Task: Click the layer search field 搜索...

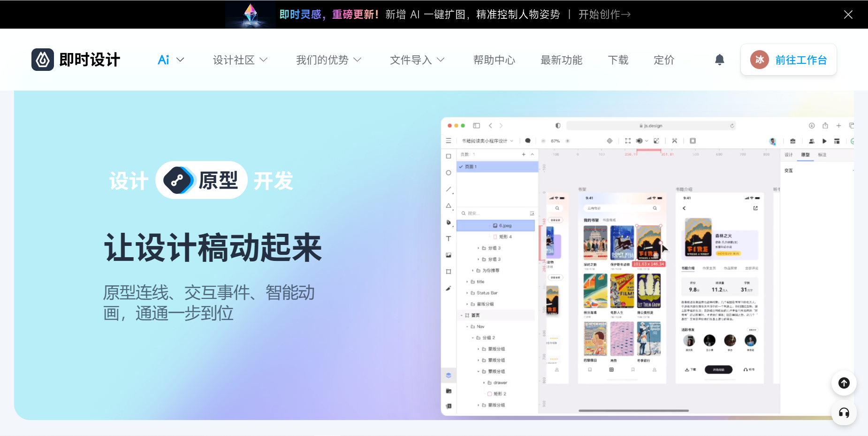Action: pos(494,213)
